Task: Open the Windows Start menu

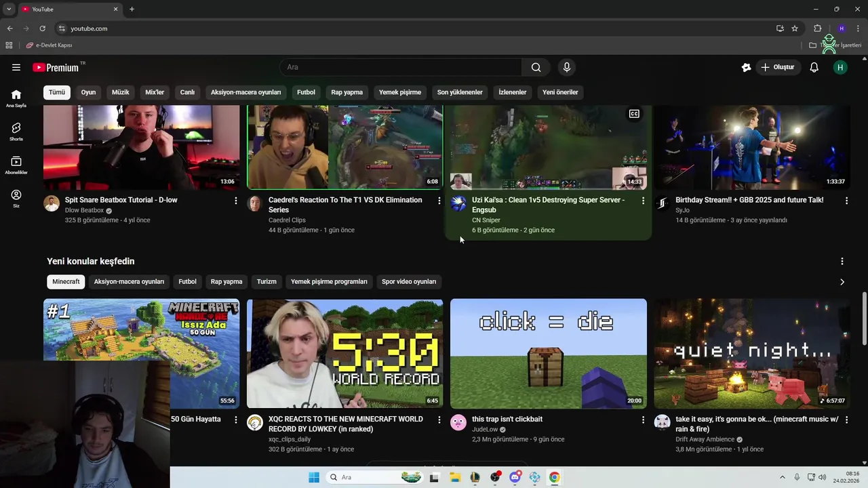Action: click(313, 477)
